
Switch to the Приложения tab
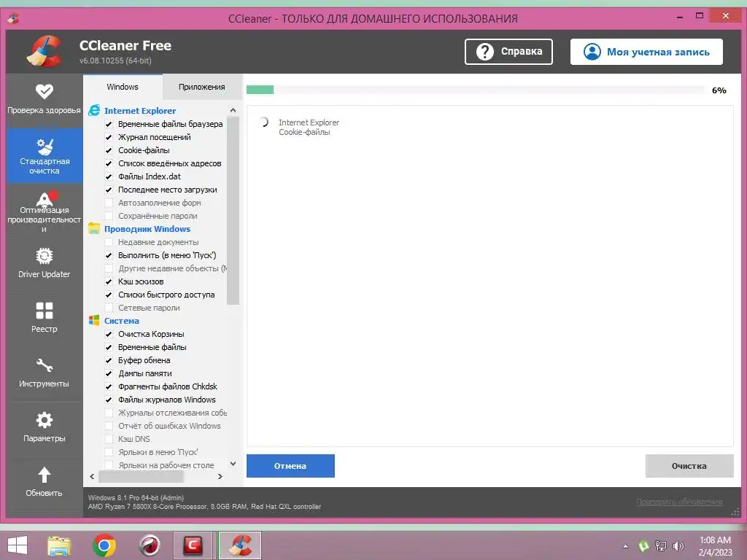(202, 87)
